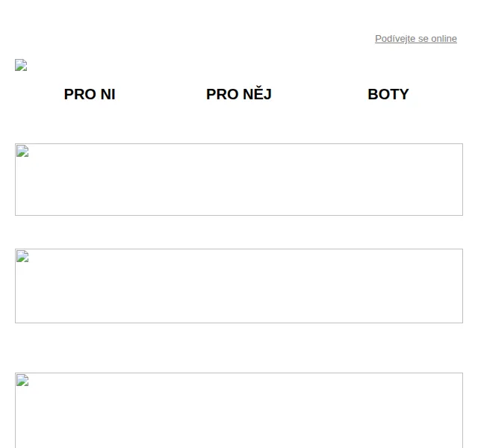The height and width of the screenshot is (448, 478).
Task: Open the store logo placeholder image
Action: tap(21, 65)
